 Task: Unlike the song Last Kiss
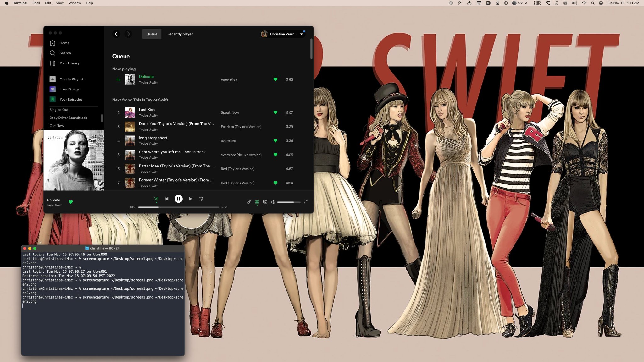275,112
